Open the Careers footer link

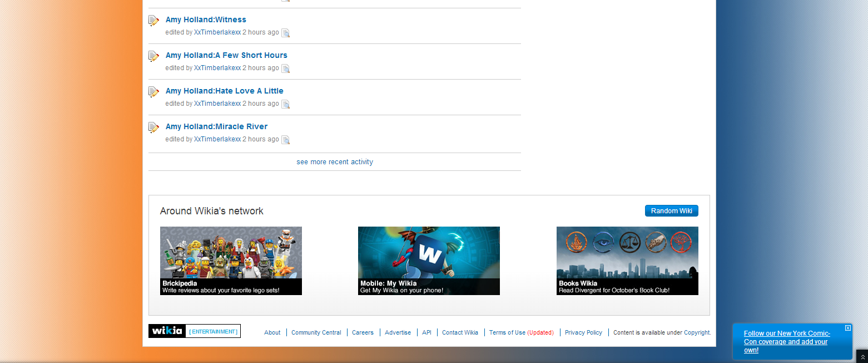(363, 332)
